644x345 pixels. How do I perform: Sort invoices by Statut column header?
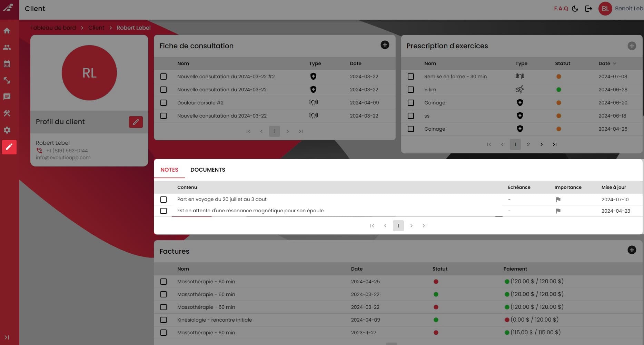point(440,269)
